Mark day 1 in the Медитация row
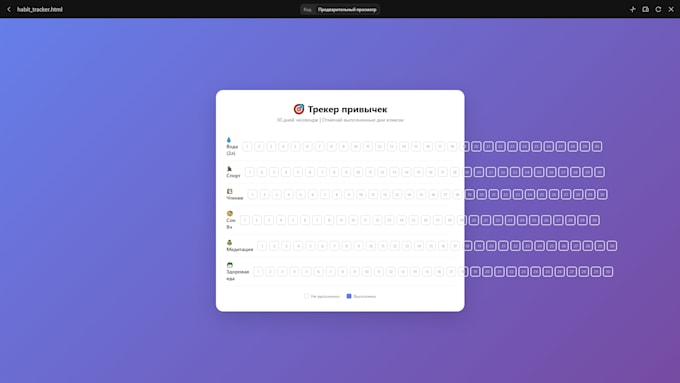Viewport: 680px width, 383px height. (x=262, y=246)
